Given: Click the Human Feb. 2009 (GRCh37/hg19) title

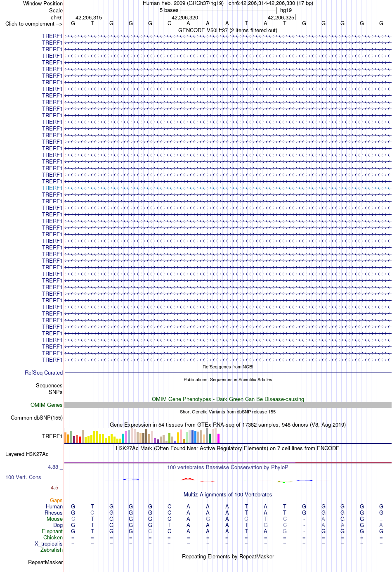Looking at the screenshot, I should click(183, 3).
